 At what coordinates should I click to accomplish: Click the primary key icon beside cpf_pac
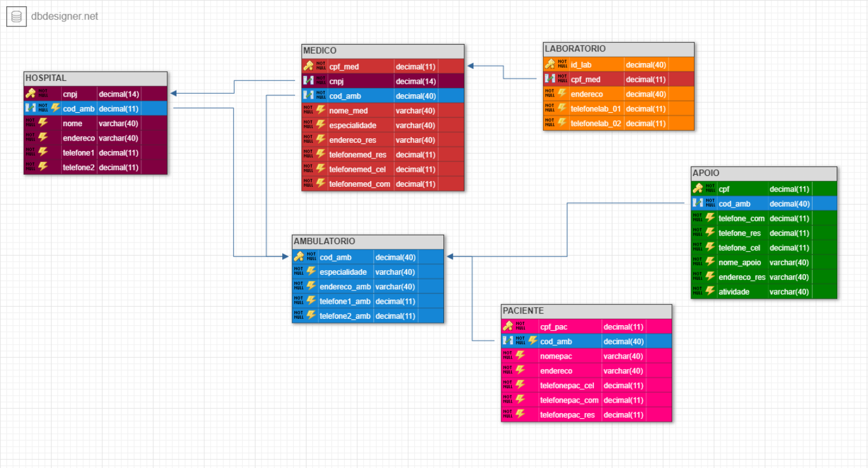pyautogui.click(x=508, y=326)
